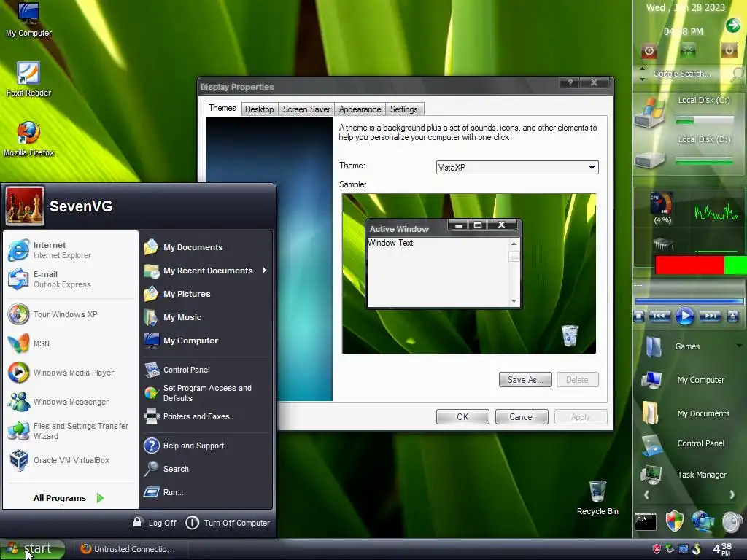Image resolution: width=747 pixels, height=560 pixels.
Task: Click Turn Off Computer button
Action: (228, 522)
